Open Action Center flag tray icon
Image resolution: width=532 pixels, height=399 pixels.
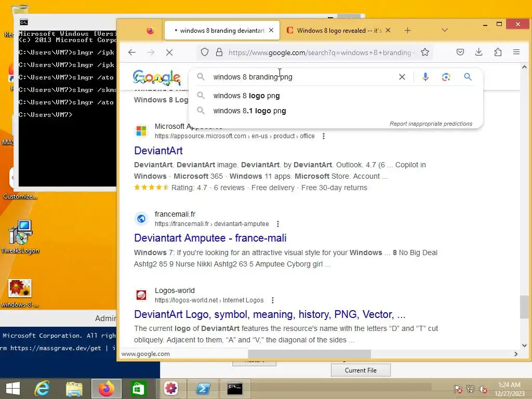pos(458,389)
